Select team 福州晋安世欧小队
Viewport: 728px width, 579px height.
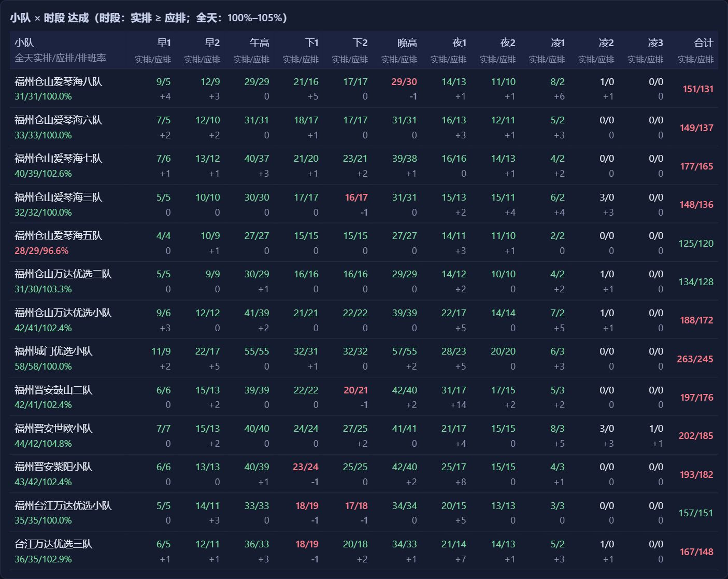coord(53,428)
